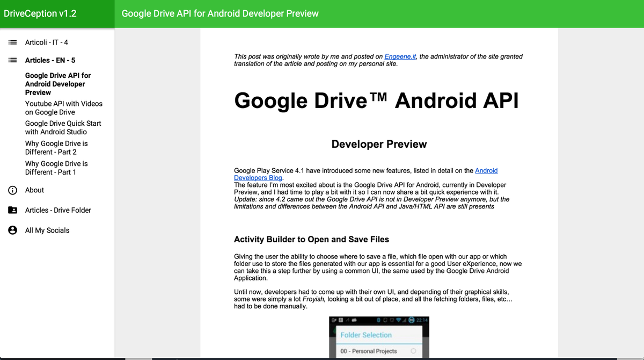The width and height of the screenshot is (644, 360).
Task: Click the account icon beside All My Socials
Action: point(12,230)
